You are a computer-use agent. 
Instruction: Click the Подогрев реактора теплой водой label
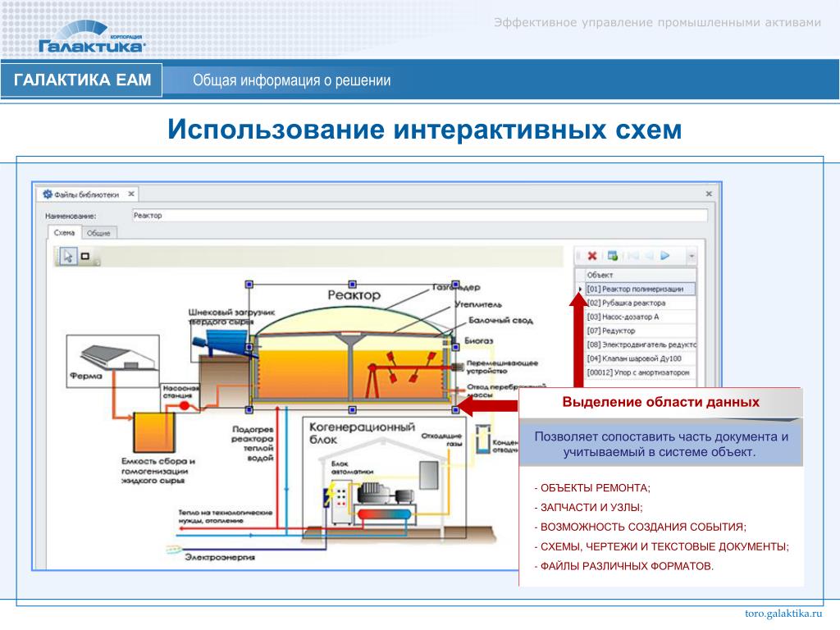click(253, 444)
